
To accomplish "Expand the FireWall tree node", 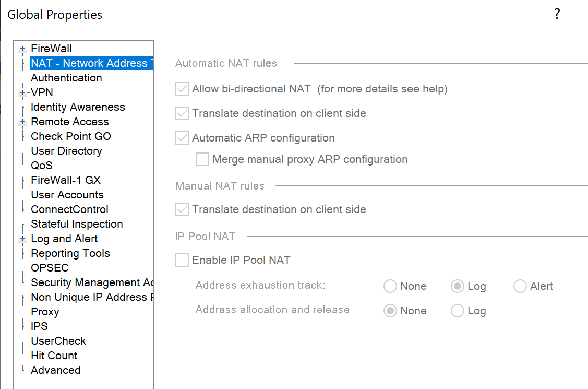I will point(22,49).
